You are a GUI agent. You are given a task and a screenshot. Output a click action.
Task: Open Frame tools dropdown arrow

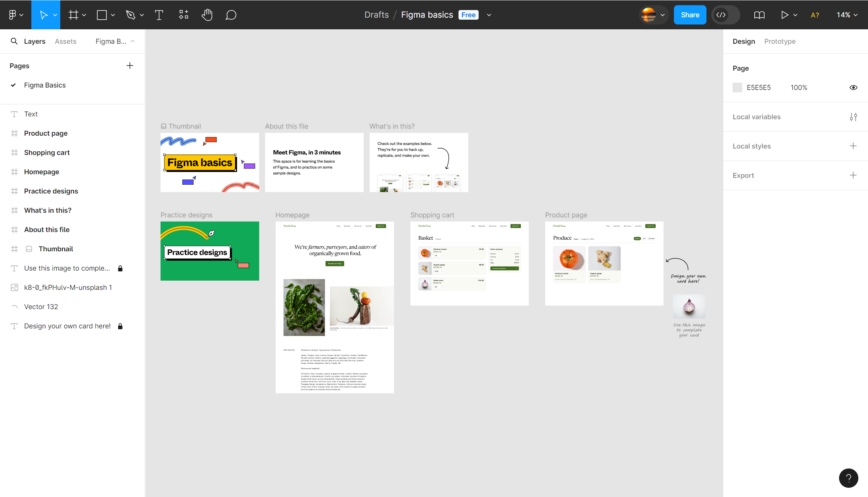coord(84,15)
